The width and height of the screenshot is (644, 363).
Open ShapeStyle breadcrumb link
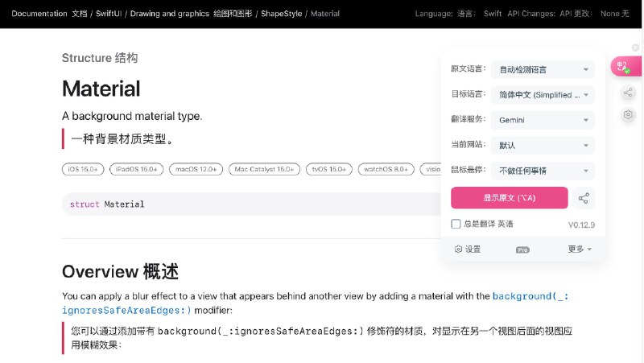(x=280, y=14)
